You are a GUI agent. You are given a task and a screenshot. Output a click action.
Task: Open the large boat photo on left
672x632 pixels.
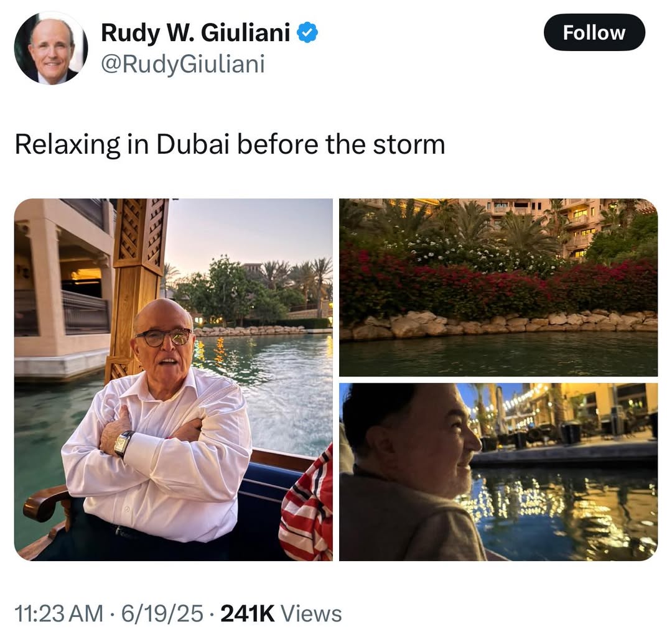click(x=174, y=379)
